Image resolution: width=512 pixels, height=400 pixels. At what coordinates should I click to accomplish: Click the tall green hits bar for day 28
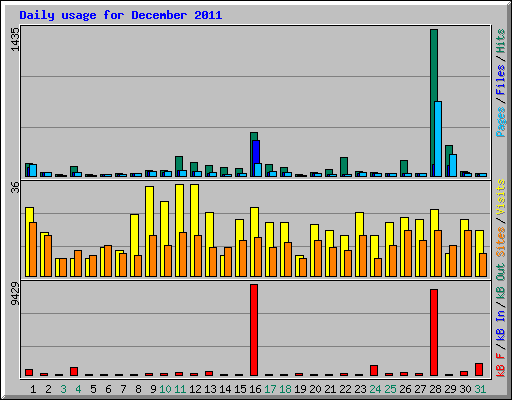434,103
